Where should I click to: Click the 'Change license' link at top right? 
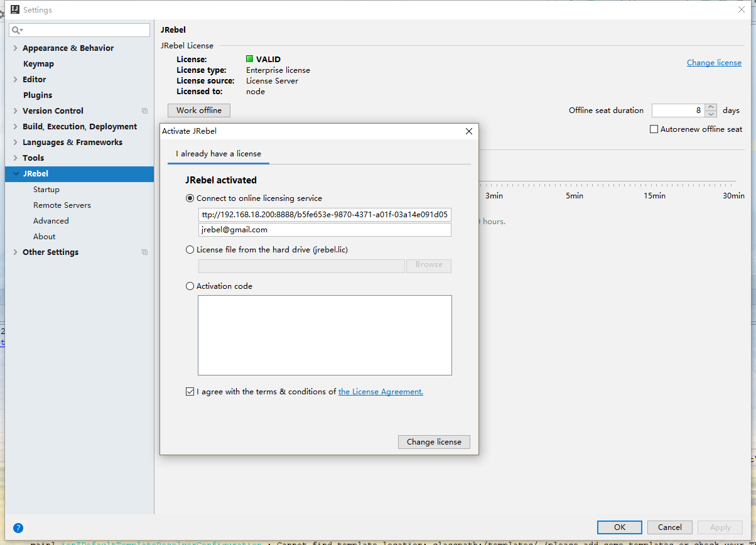point(714,62)
